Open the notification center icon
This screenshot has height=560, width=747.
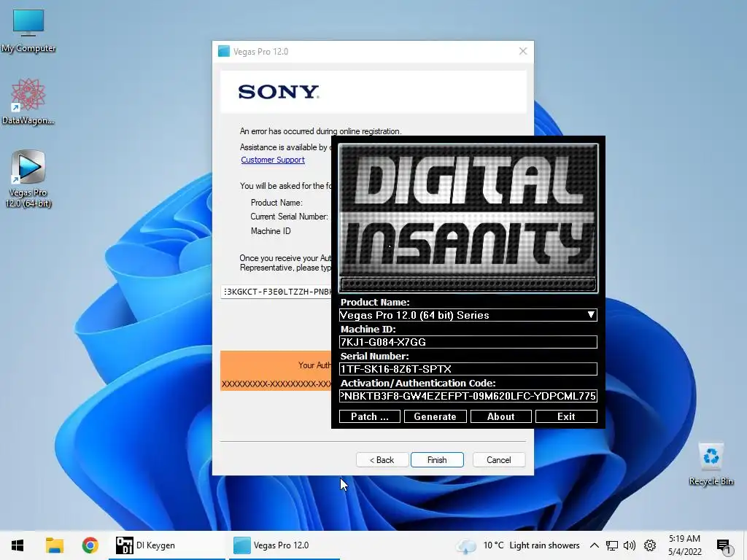(724, 546)
